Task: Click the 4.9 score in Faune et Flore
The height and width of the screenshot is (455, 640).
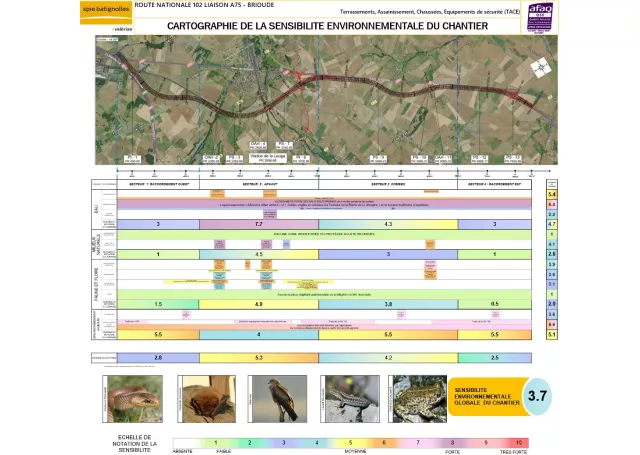Action: pyautogui.click(x=258, y=303)
